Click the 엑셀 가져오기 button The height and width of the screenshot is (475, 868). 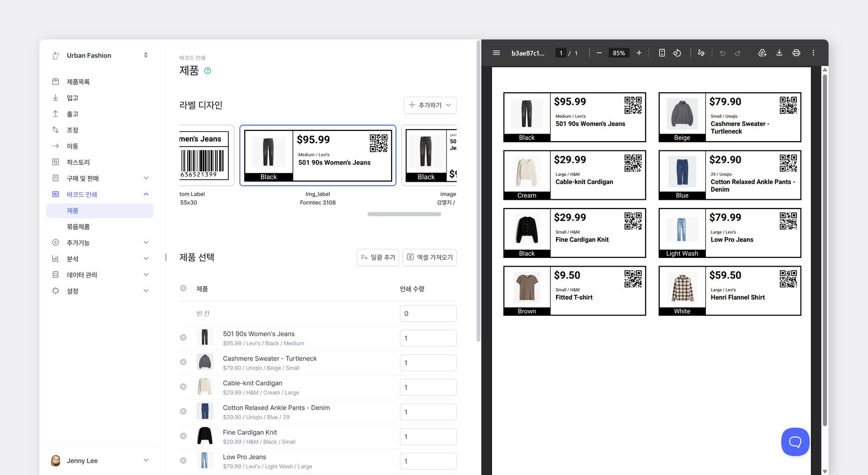pos(430,257)
